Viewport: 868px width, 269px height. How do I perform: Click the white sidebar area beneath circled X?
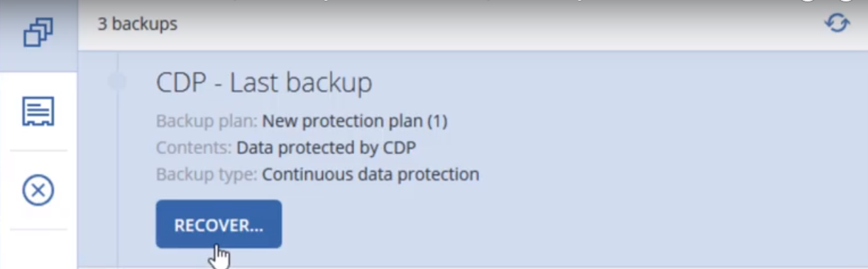(38, 248)
